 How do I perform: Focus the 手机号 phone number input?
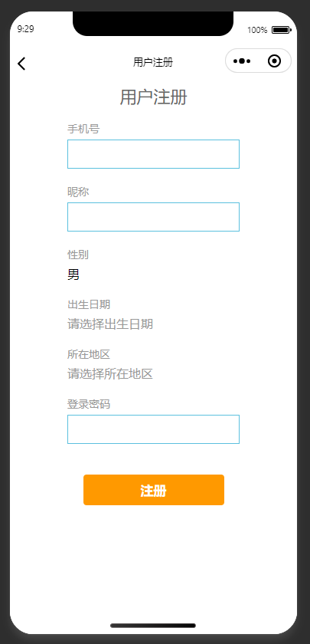153,154
